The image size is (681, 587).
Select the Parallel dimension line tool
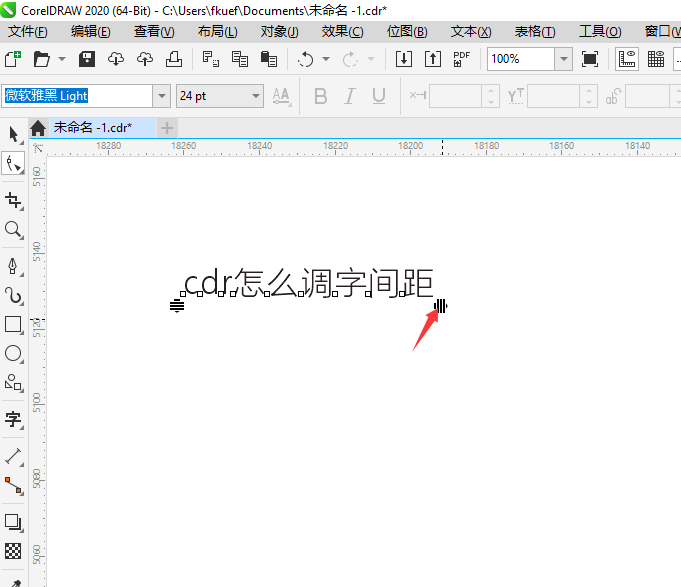pyautogui.click(x=13, y=457)
